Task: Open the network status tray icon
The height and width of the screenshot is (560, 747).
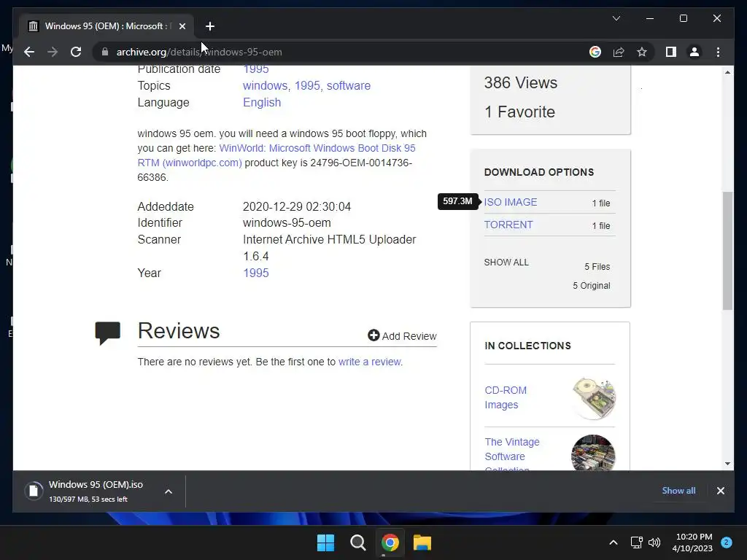Action: (x=636, y=542)
